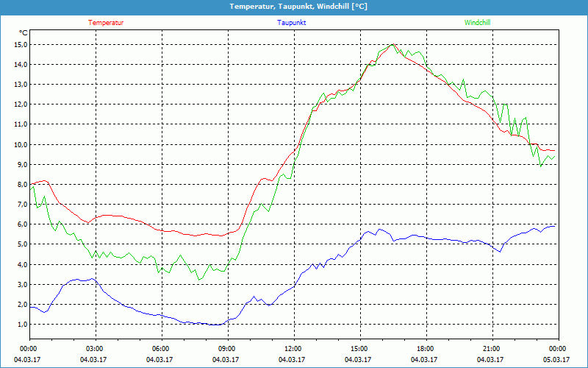Click the 12:00 time axis label
Viewport: 588px width, 368px height.
(294, 349)
